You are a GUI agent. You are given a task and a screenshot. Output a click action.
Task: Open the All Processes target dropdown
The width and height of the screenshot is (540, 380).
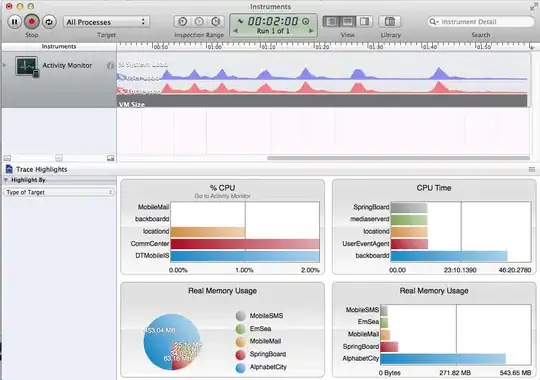(x=106, y=22)
